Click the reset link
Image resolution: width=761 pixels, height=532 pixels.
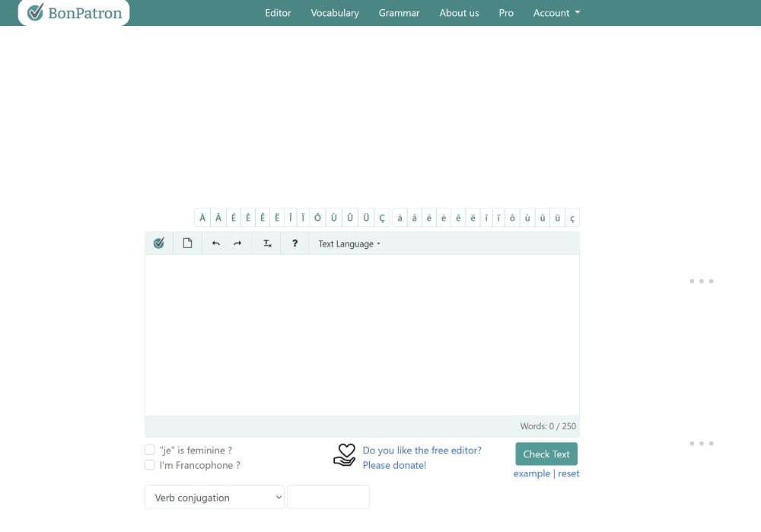[x=568, y=473]
